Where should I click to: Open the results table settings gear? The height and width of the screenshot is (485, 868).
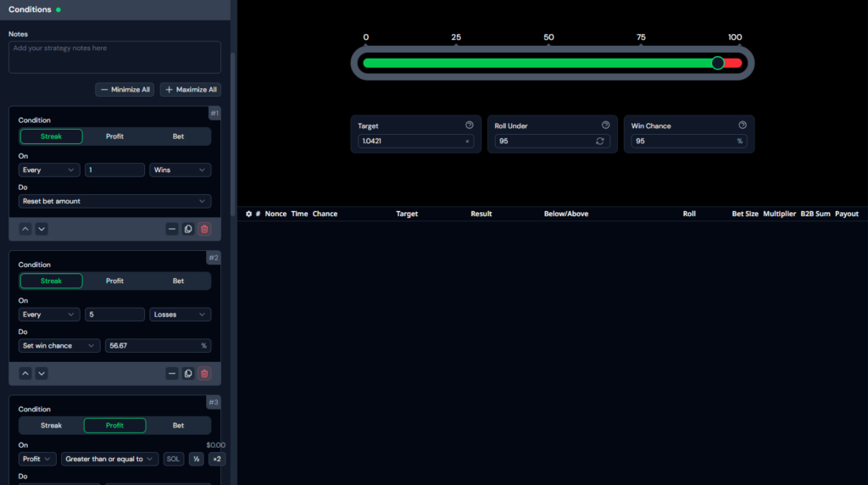[248, 214]
